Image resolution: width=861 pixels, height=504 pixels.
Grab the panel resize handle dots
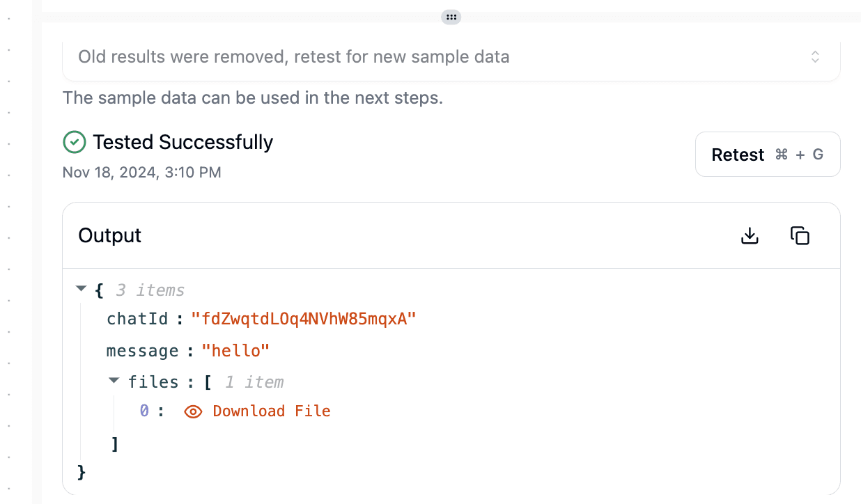click(451, 17)
